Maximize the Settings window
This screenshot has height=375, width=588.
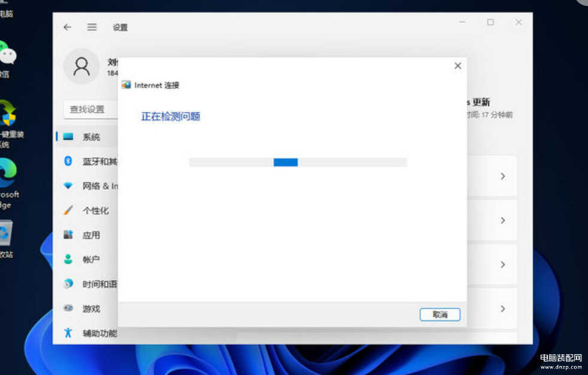(x=490, y=22)
